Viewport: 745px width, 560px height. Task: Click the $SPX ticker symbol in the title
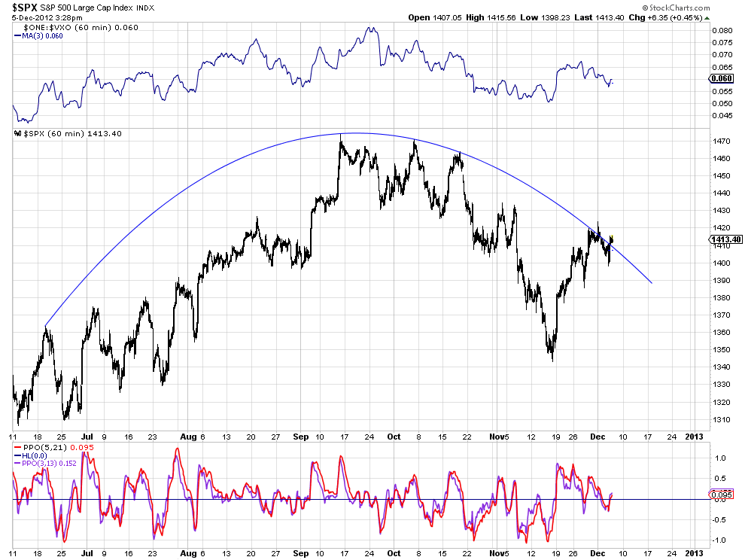(25, 8)
